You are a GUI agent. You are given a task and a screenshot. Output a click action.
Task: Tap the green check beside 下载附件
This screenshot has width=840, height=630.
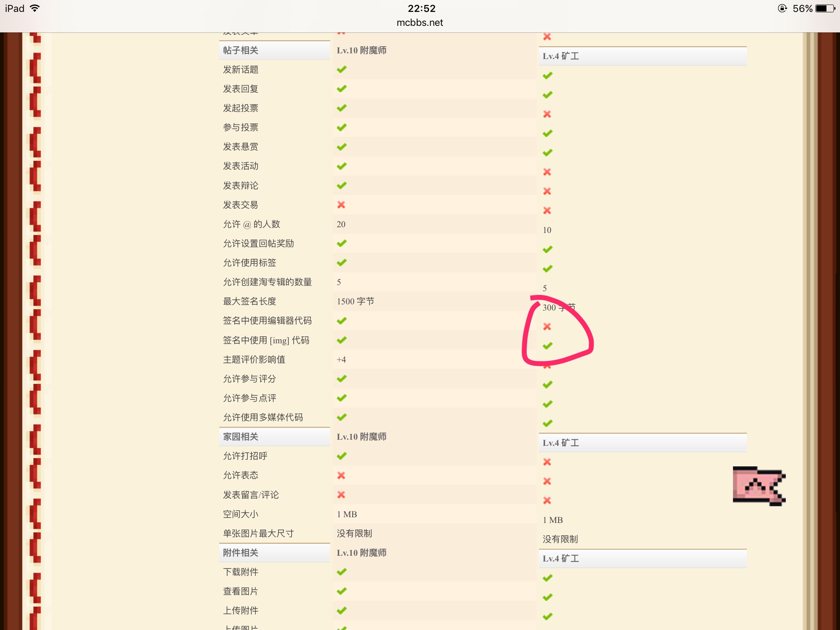point(342,572)
